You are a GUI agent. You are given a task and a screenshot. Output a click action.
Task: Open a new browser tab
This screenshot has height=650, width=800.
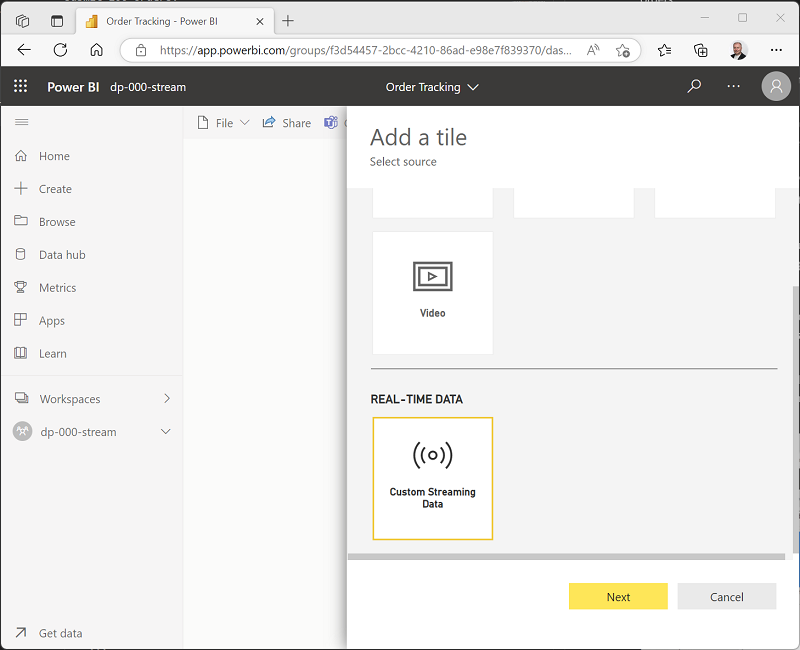coord(288,21)
